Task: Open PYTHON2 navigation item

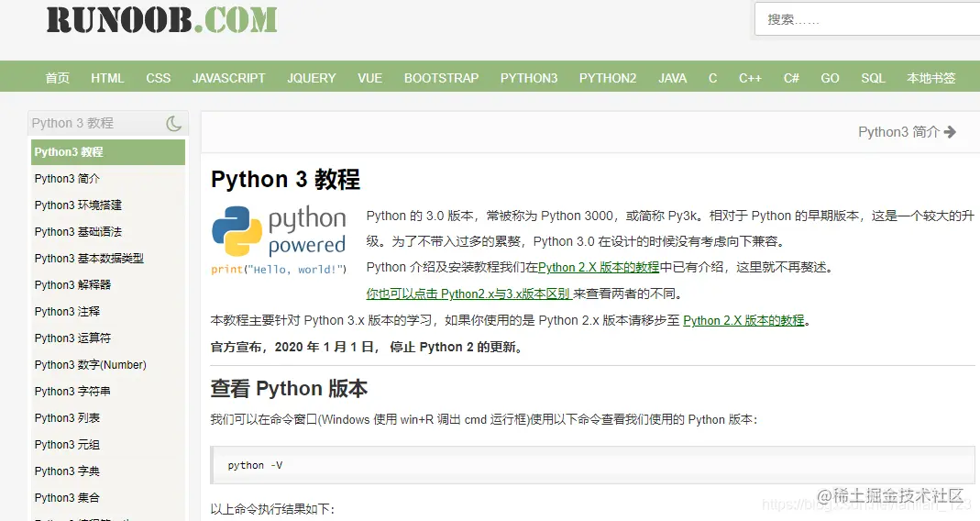Action: coord(608,78)
